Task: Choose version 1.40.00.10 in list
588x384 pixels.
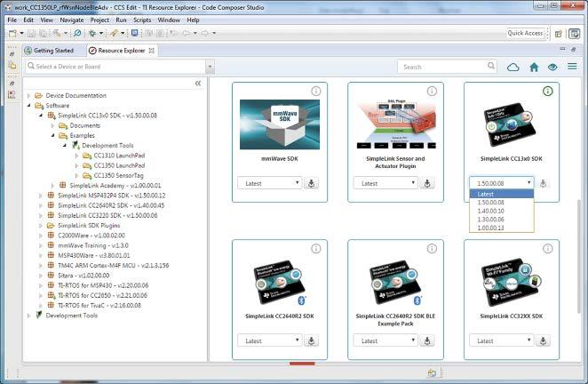Action: click(501, 211)
